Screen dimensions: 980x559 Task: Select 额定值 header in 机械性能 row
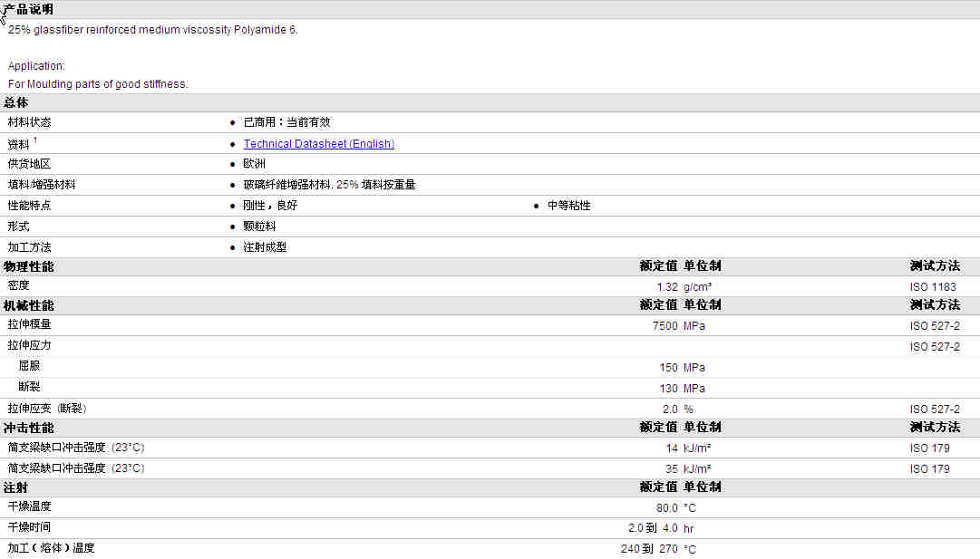pyautogui.click(x=659, y=304)
